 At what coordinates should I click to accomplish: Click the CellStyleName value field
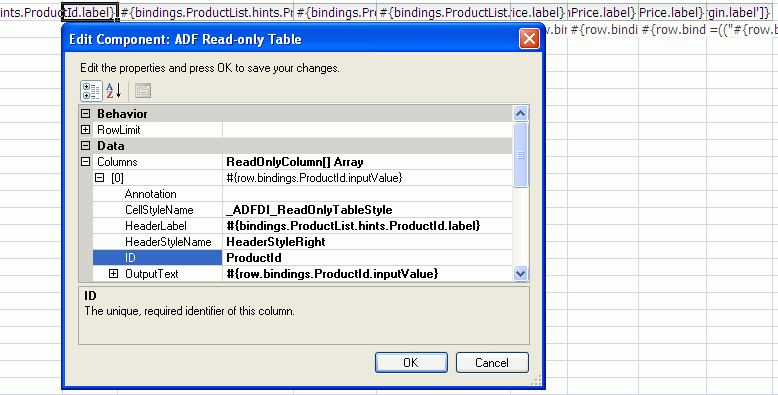pyautogui.click(x=367, y=210)
